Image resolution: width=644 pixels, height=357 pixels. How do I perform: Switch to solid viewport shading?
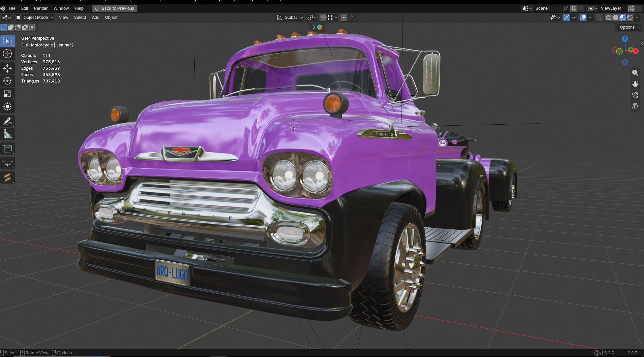pyautogui.click(x=616, y=18)
